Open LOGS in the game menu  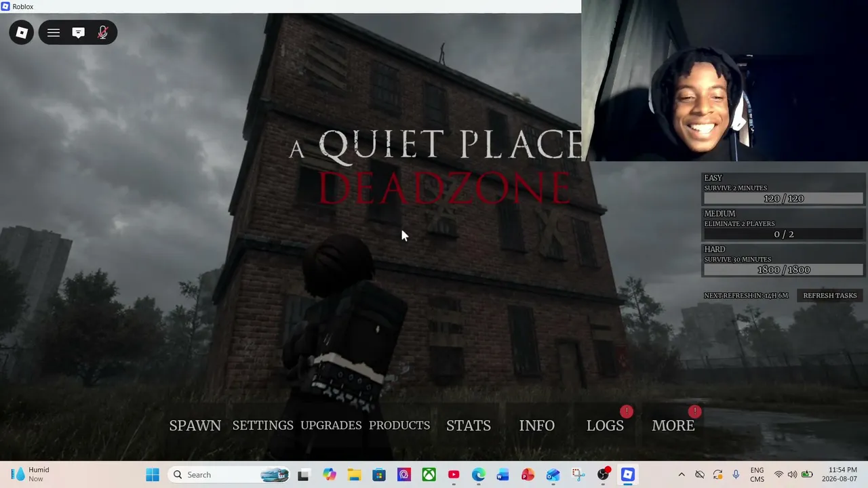click(x=605, y=426)
